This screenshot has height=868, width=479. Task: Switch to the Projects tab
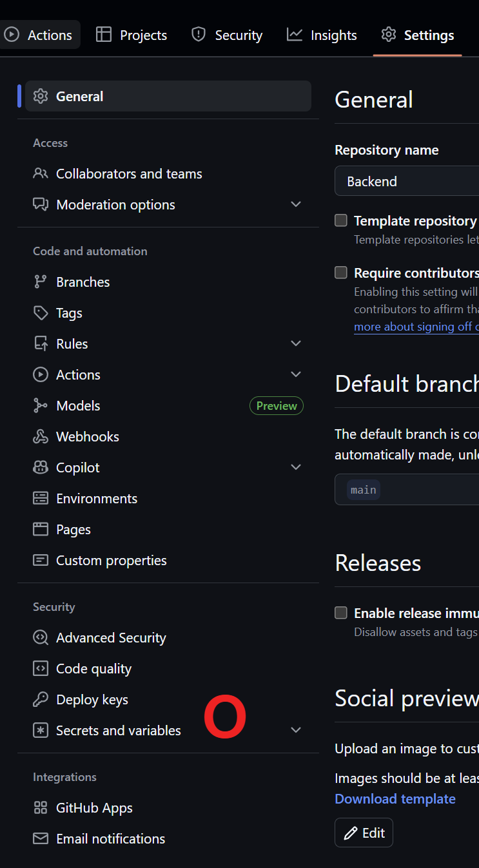132,35
